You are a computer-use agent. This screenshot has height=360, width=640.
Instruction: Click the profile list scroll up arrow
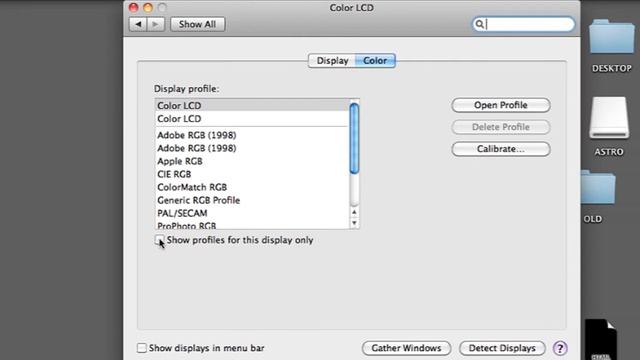point(354,212)
